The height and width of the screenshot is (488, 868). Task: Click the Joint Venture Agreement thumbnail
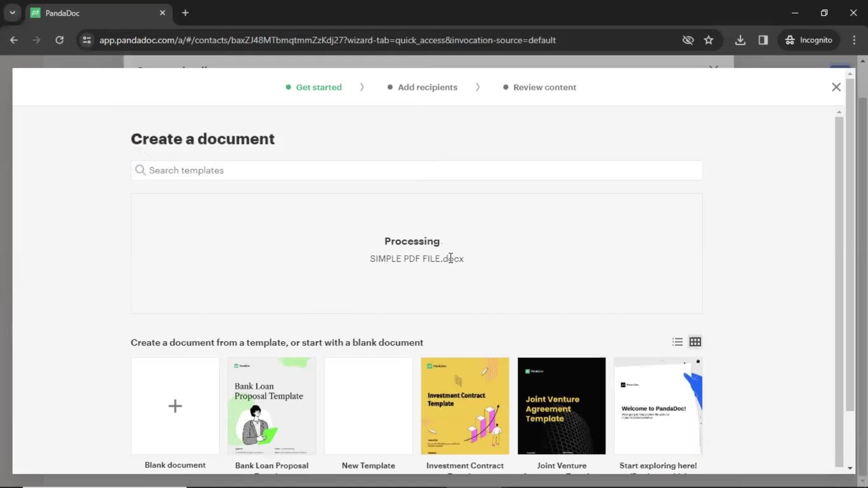point(561,406)
